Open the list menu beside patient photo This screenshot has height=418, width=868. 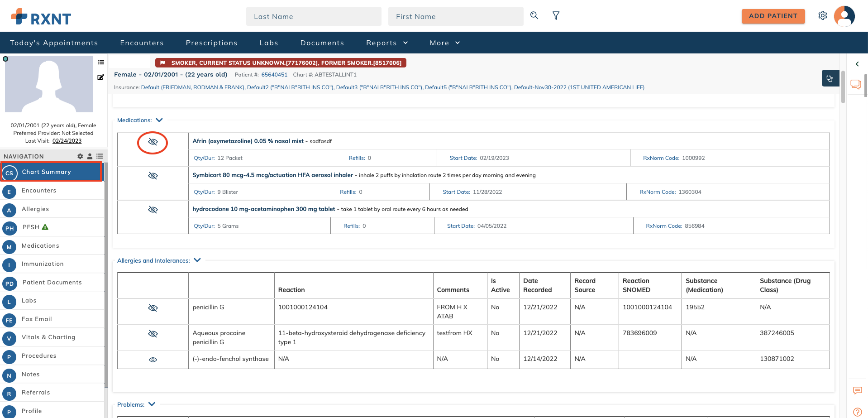pyautogui.click(x=101, y=62)
